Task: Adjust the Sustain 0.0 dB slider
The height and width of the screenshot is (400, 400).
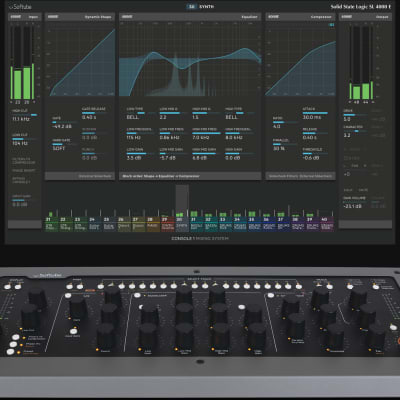Action: point(94,134)
